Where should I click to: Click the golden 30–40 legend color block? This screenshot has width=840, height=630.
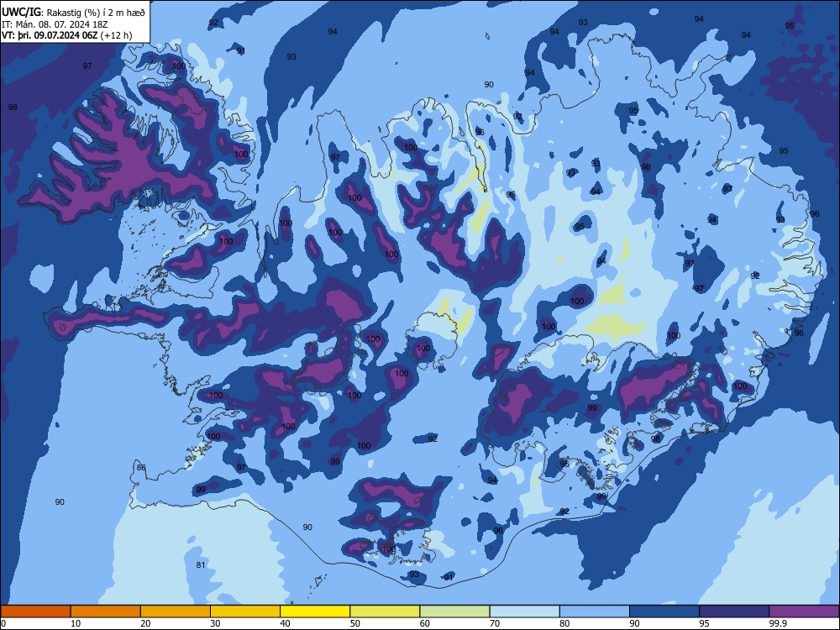pyautogui.click(x=245, y=612)
